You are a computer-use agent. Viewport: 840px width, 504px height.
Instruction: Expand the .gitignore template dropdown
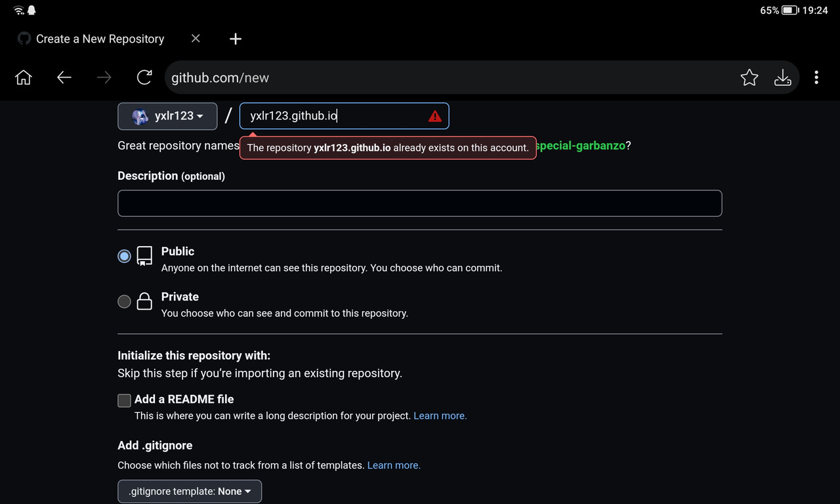(190, 491)
